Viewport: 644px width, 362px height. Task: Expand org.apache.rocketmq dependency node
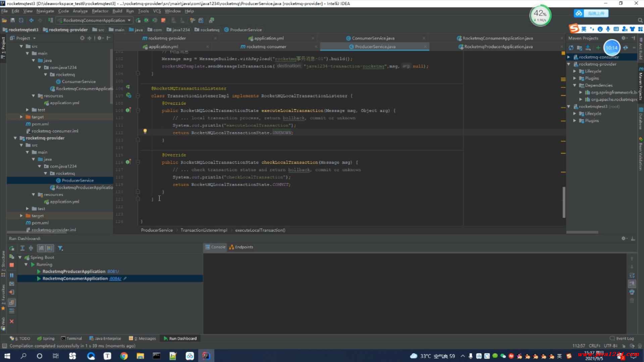click(x=581, y=100)
